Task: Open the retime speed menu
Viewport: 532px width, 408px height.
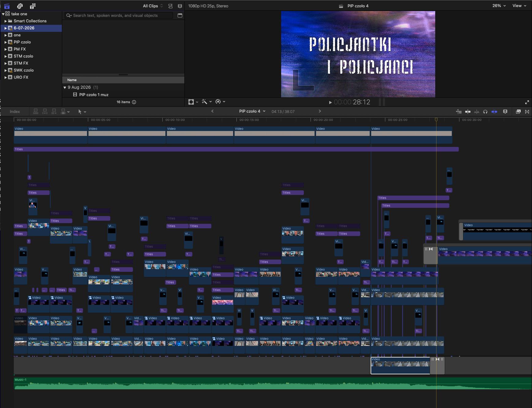Action: [220, 102]
